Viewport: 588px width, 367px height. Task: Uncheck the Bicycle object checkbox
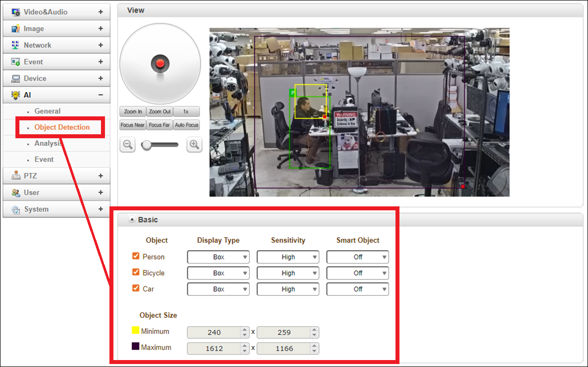tap(136, 272)
